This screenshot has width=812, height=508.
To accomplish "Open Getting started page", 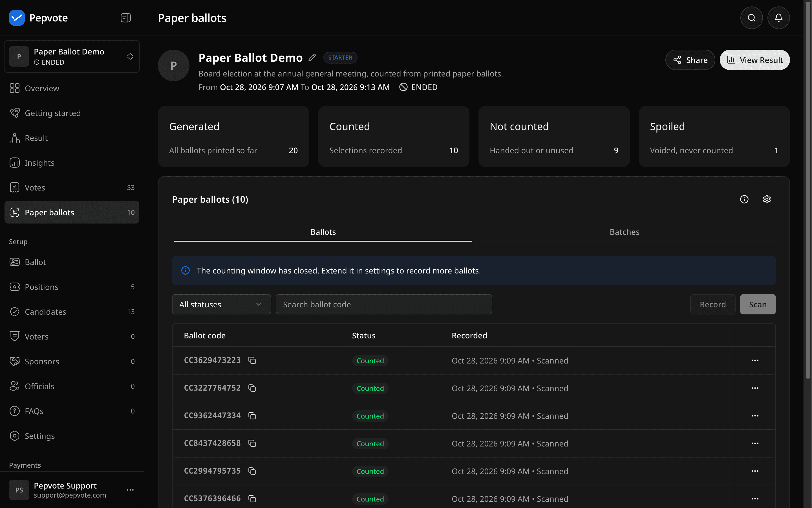I will tap(72, 113).
